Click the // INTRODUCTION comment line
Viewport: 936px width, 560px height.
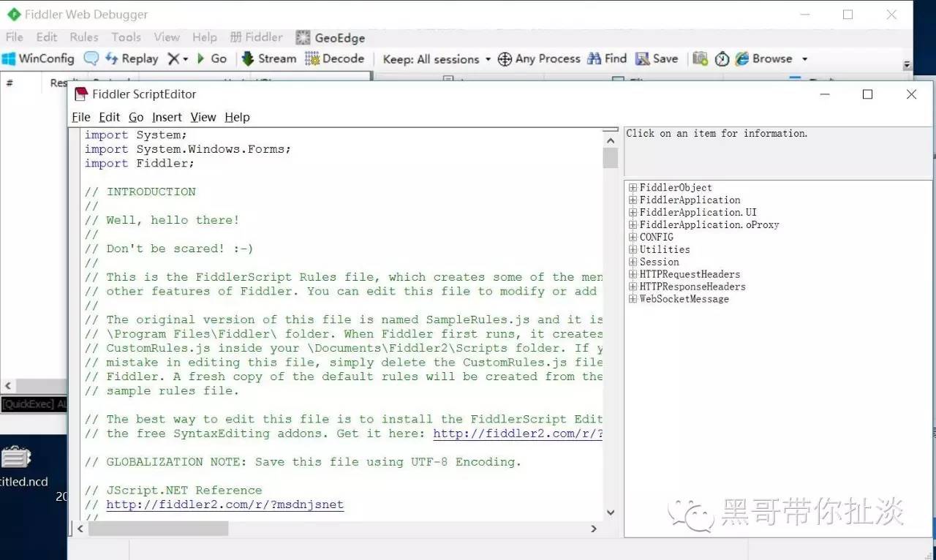140,192
